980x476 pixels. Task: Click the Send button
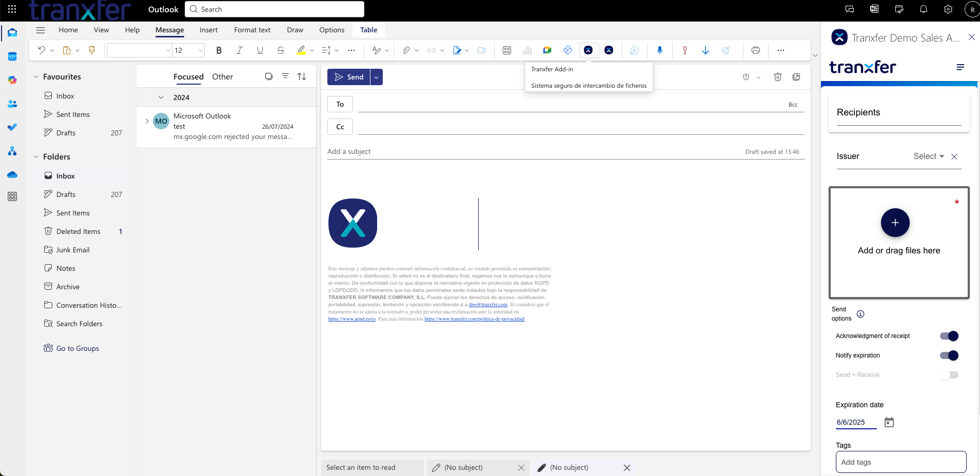(x=349, y=77)
